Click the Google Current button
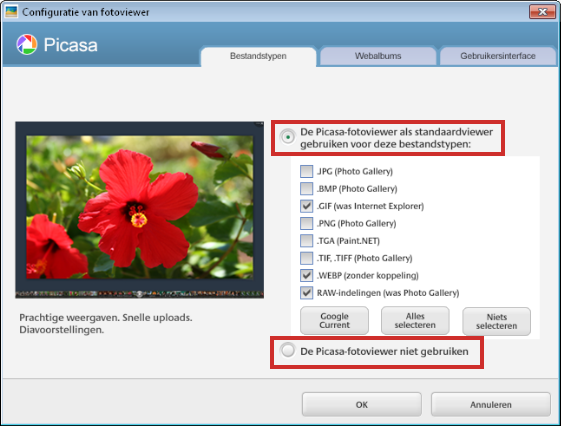This screenshot has height=426, width=561. (x=334, y=320)
